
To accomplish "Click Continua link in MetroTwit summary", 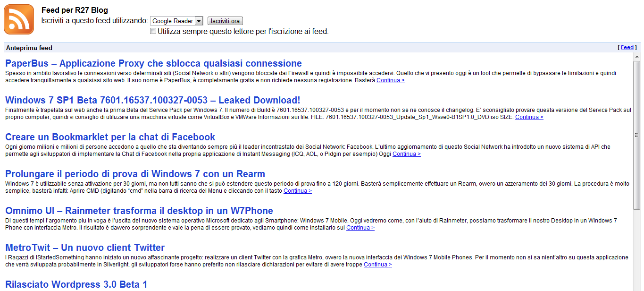I will click(x=377, y=265).
